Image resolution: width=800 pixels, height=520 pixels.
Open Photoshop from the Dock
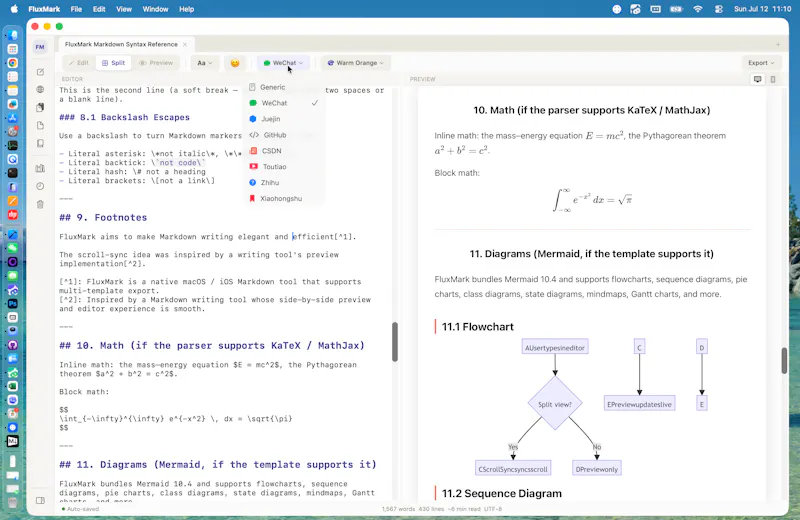(x=13, y=303)
